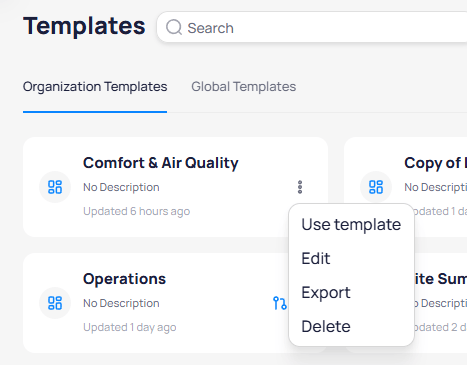Open the Comfort & Air Quality template title
Image resolution: width=467 pixels, height=365 pixels.
click(161, 163)
